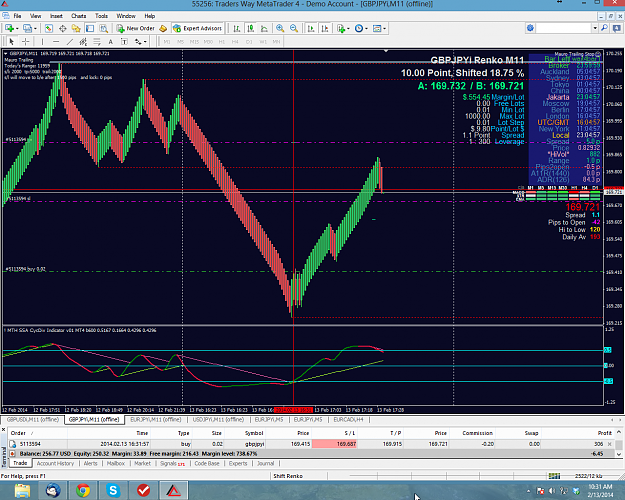
Task: Toggle the Chart Shift icon
Action: 325,28
